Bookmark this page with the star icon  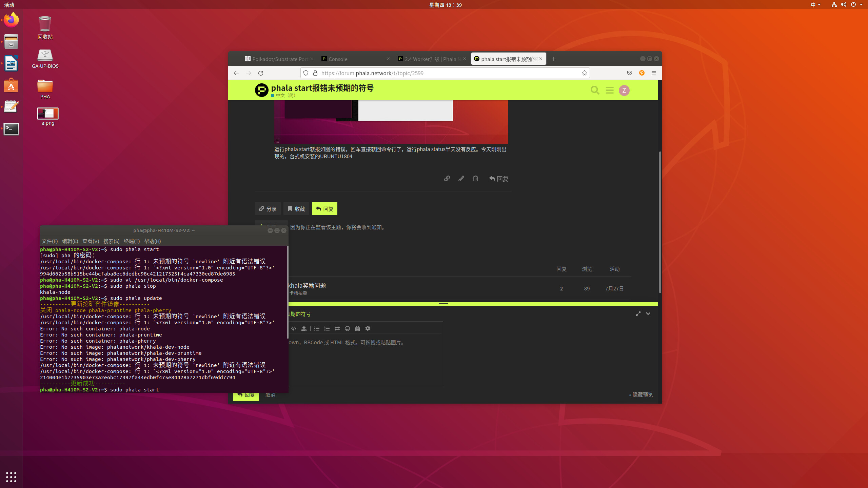pos(584,73)
